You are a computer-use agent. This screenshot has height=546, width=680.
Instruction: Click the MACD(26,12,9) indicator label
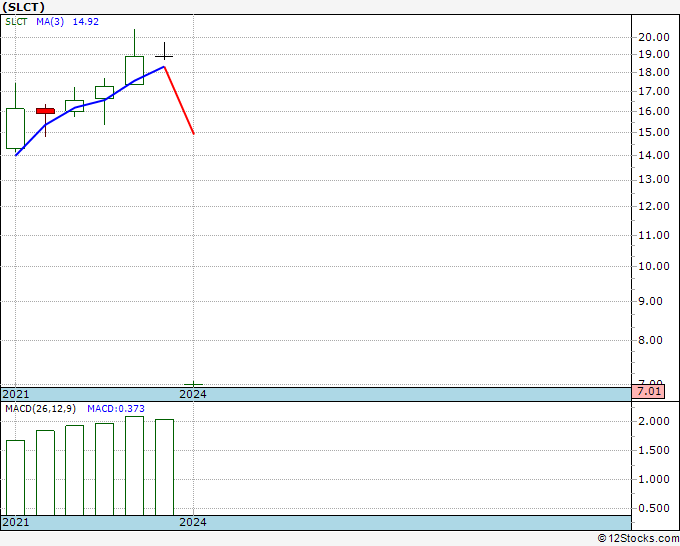(40, 409)
